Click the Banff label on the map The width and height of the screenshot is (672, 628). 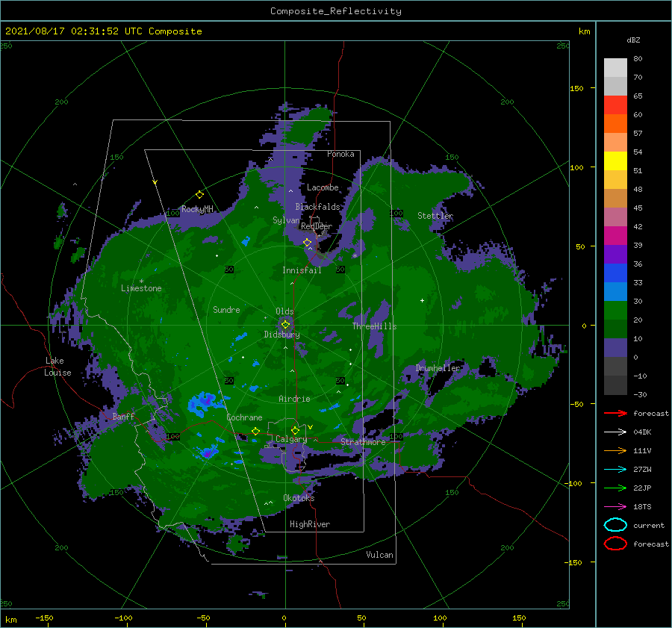pyautogui.click(x=123, y=416)
